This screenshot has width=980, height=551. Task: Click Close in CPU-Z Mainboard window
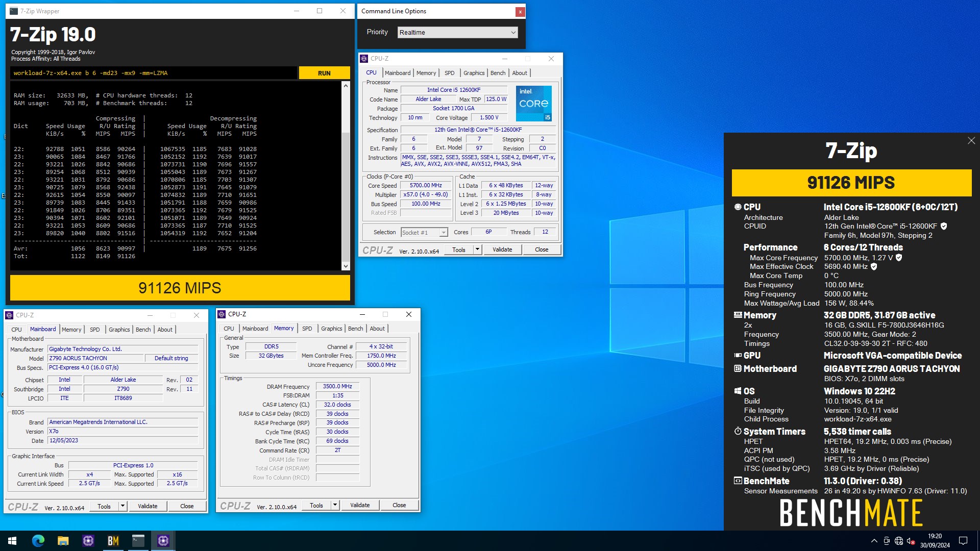pyautogui.click(x=187, y=506)
